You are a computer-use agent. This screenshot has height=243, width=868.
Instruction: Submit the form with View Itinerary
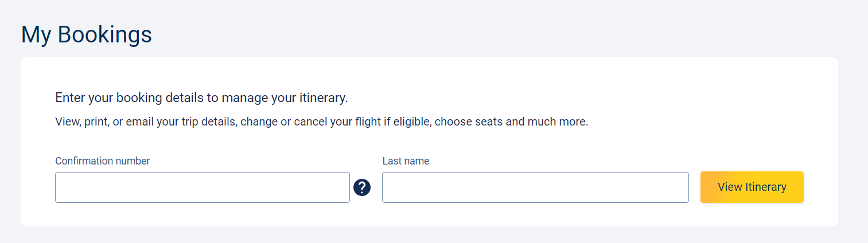click(x=752, y=187)
